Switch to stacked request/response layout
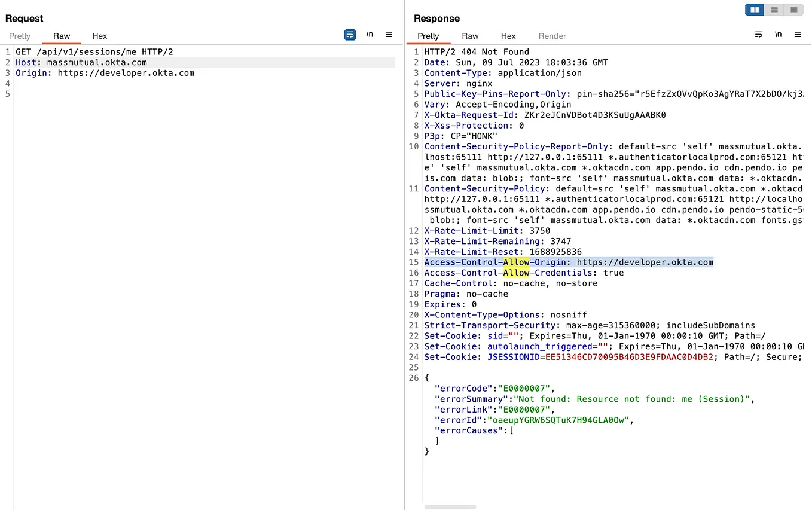 click(x=774, y=10)
